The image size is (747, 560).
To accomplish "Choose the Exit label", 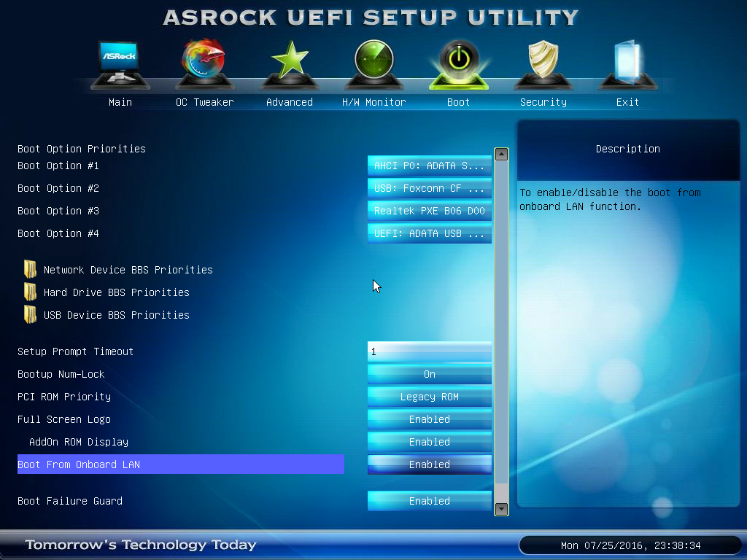I will pyautogui.click(x=627, y=102).
